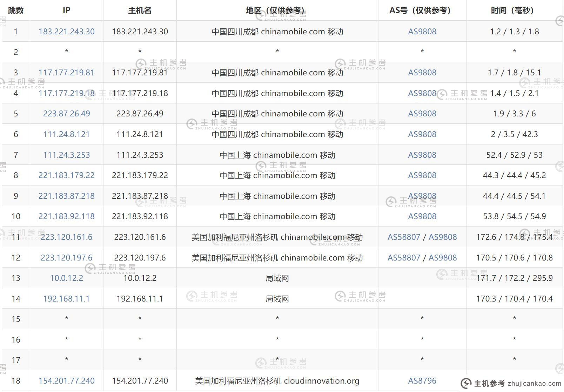This screenshot has height=392, width=564.
Task: Click the 地区（仅供参考） column header
Action: (x=277, y=11)
